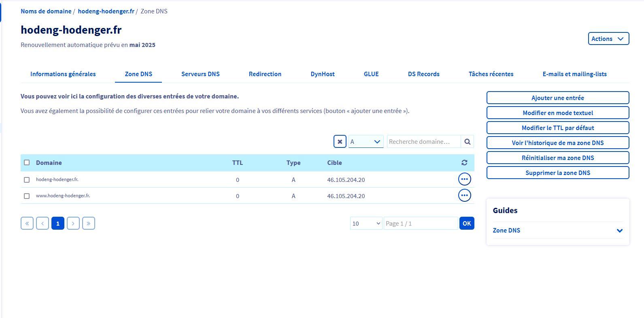The width and height of the screenshot is (644, 318).
Task: Jump to last page with double-right arrow
Action: tap(88, 223)
